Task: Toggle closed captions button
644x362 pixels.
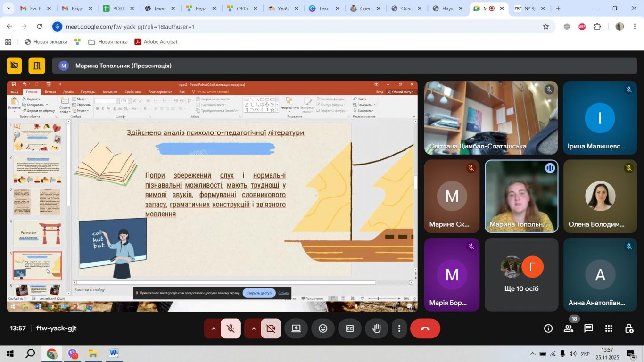Action: click(x=350, y=329)
